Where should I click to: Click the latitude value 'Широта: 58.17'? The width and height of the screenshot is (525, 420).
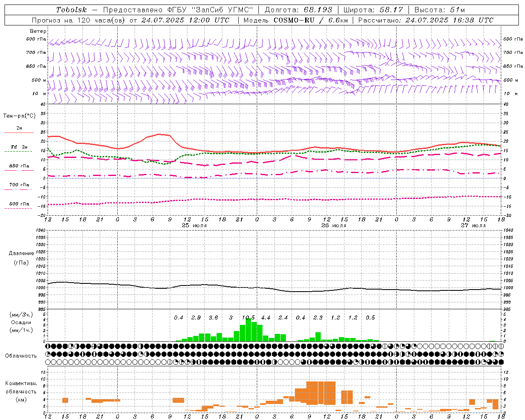[x=373, y=10]
